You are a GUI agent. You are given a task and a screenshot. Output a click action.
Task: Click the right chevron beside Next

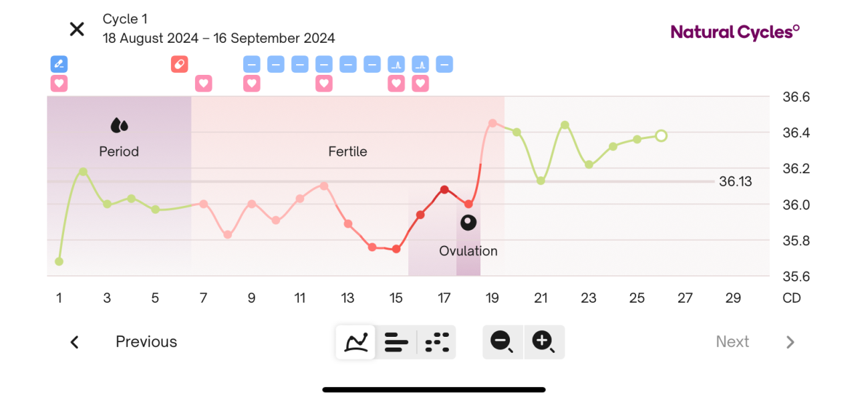point(790,342)
